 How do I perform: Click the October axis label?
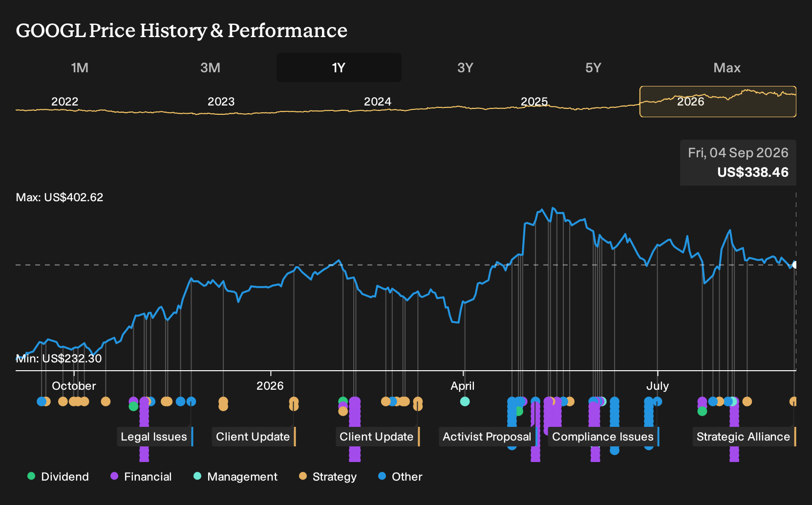click(x=74, y=386)
